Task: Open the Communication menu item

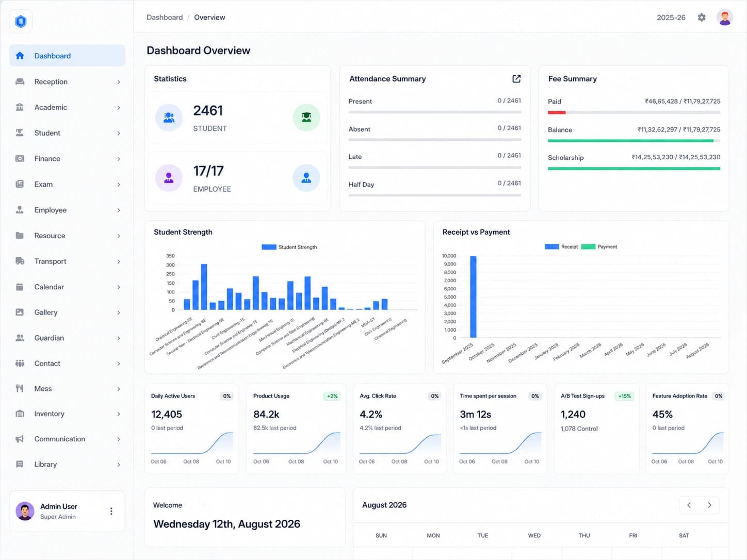Action: coord(67,439)
